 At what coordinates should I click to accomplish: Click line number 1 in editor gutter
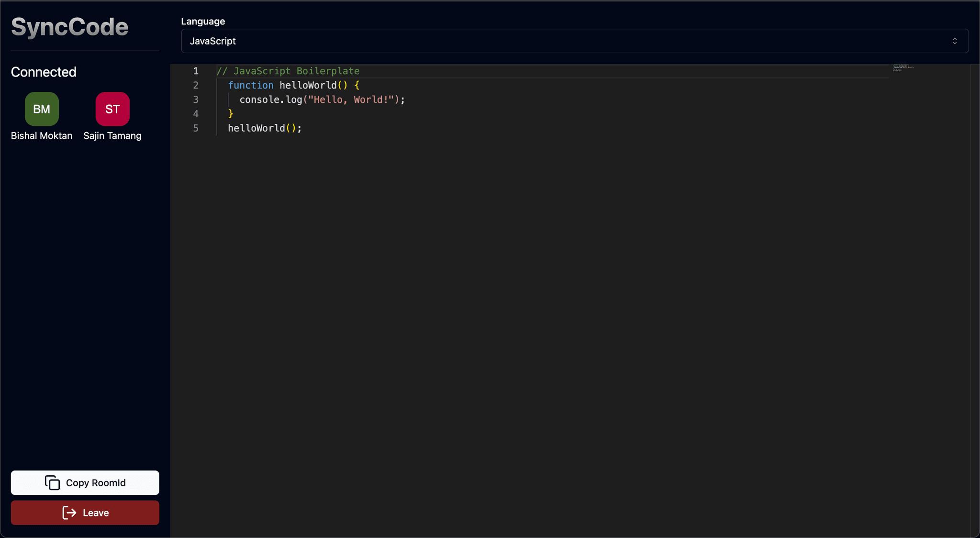[x=196, y=71]
